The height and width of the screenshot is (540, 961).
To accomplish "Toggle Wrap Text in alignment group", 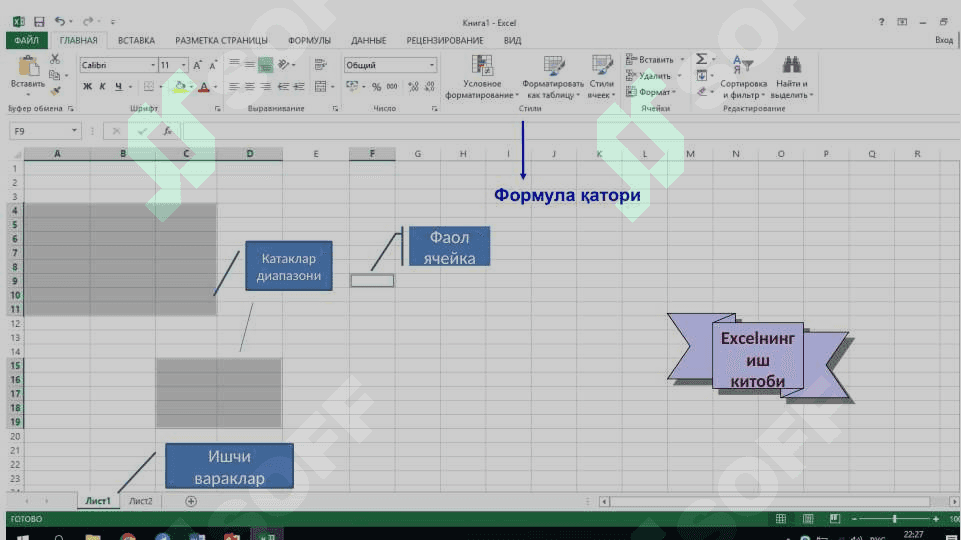I will pyautogui.click(x=320, y=64).
